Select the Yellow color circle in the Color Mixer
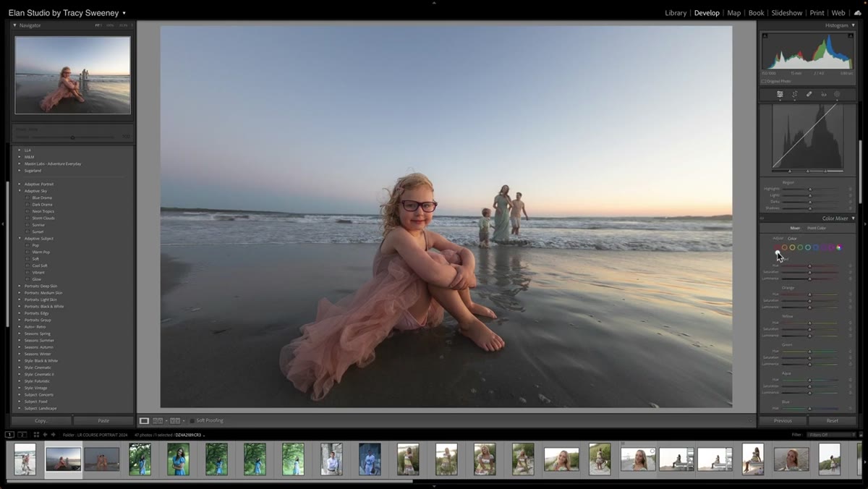868x489 pixels. [793, 247]
